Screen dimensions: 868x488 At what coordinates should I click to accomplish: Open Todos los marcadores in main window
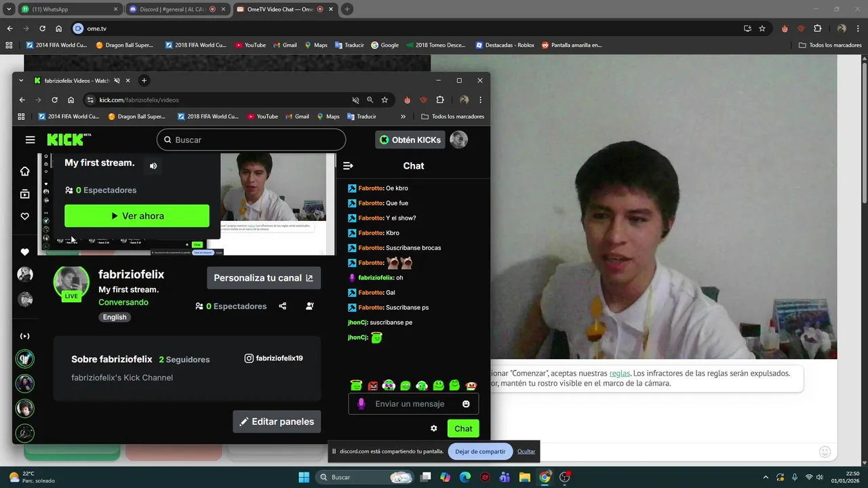(830, 45)
